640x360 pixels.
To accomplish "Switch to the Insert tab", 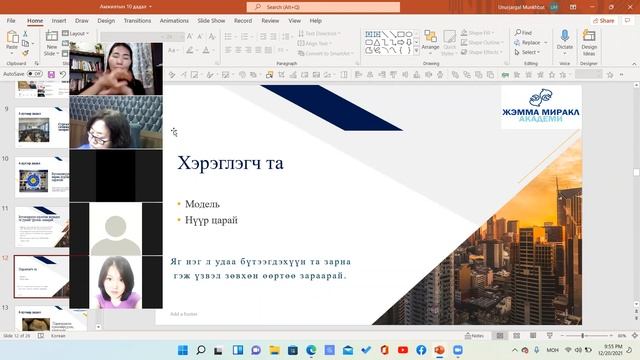I will 59,20.
